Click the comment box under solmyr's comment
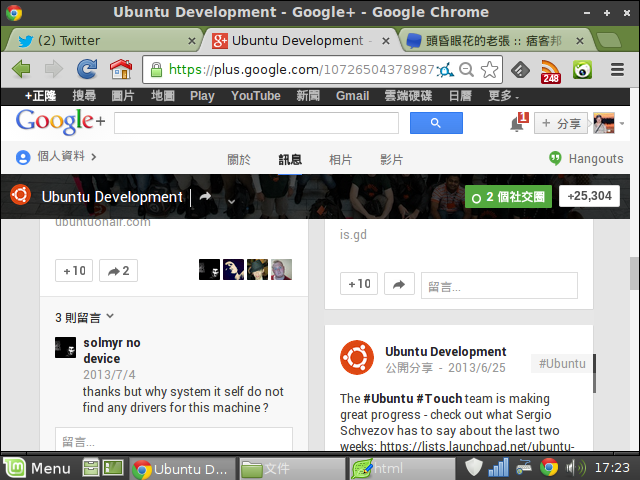Screen dimensions: 640x480 [x=174, y=439]
